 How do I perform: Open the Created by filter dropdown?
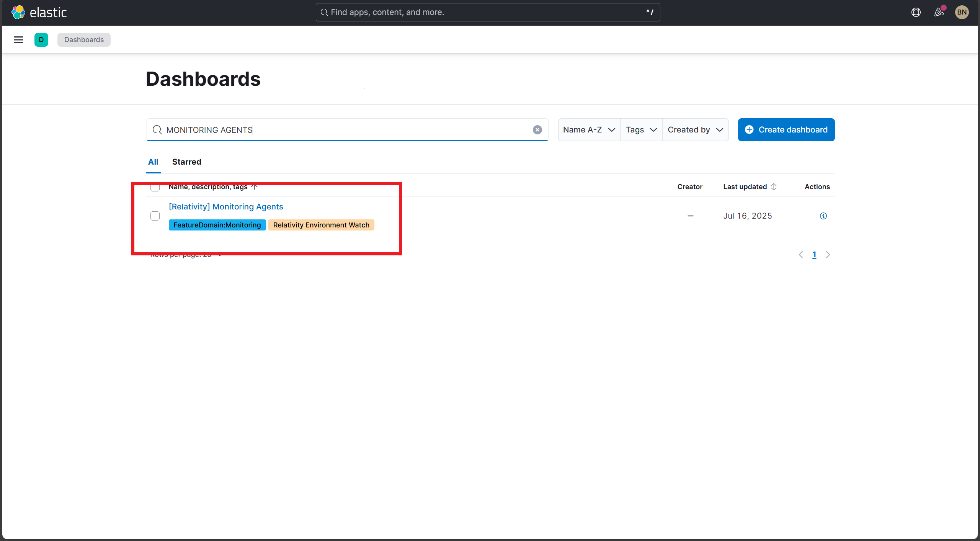(695, 130)
